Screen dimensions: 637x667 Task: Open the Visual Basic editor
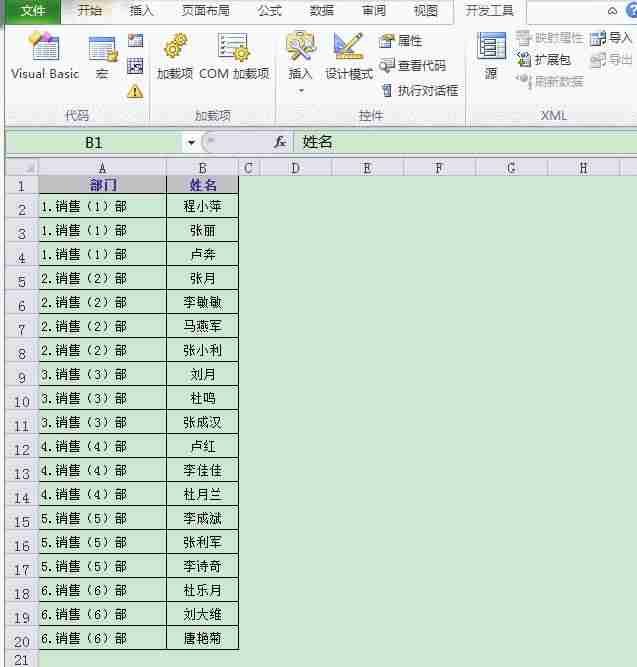tap(45, 56)
